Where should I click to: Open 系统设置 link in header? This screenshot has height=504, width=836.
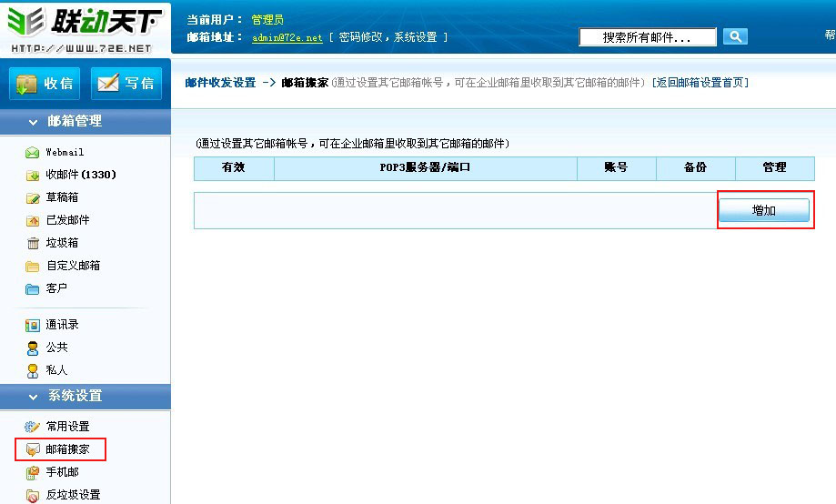[416, 37]
